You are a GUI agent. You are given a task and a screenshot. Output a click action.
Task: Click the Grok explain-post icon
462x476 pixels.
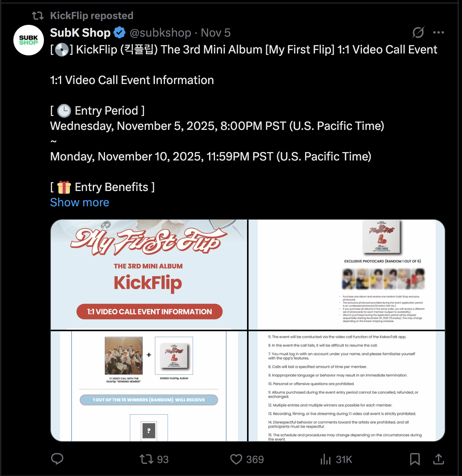(418, 32)
